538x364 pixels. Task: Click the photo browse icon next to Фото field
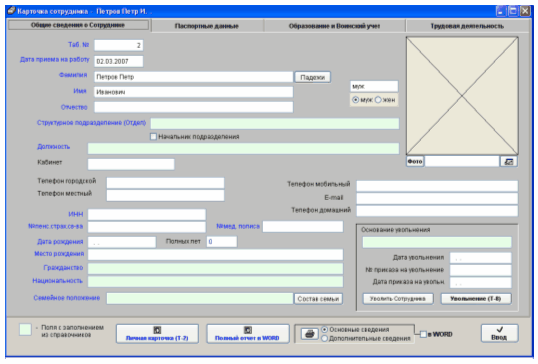509,162
